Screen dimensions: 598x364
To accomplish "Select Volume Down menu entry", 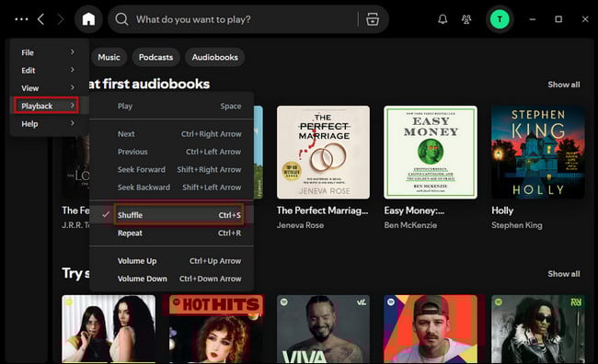I will click(172, 279).
